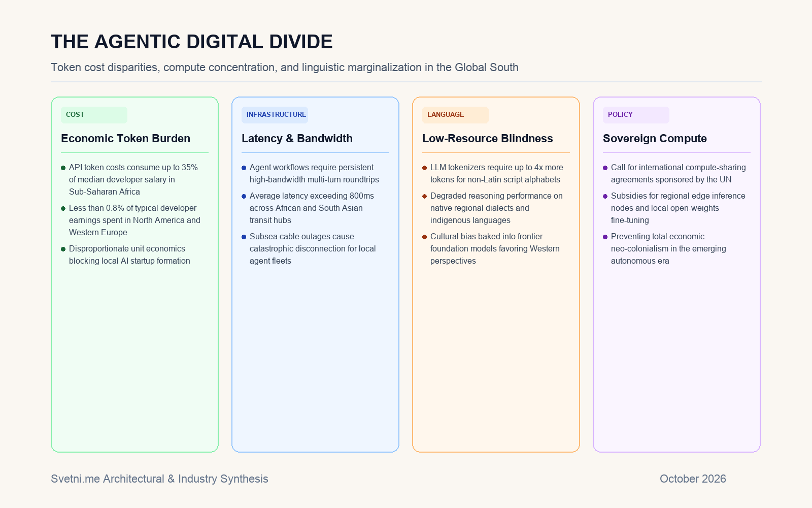
Task: Click bullet "Agent workflows require persistent" roundtrips
Action: [x=311, y=173]
